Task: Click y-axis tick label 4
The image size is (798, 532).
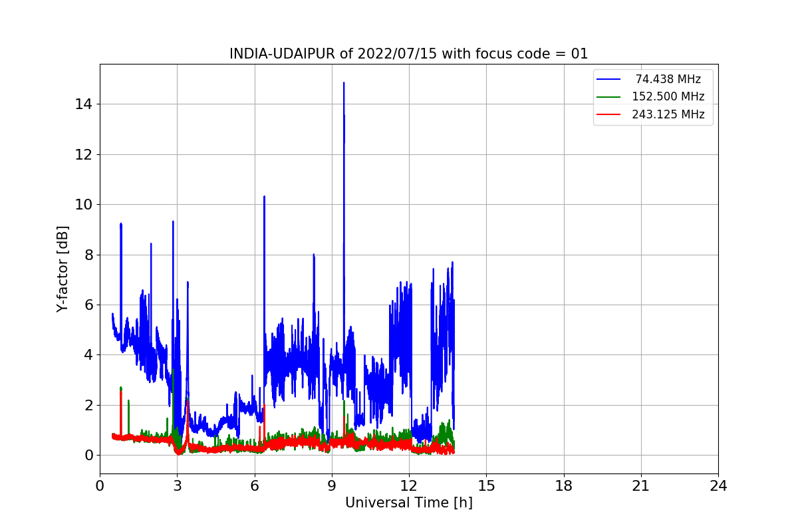Action: coord(88,355)
